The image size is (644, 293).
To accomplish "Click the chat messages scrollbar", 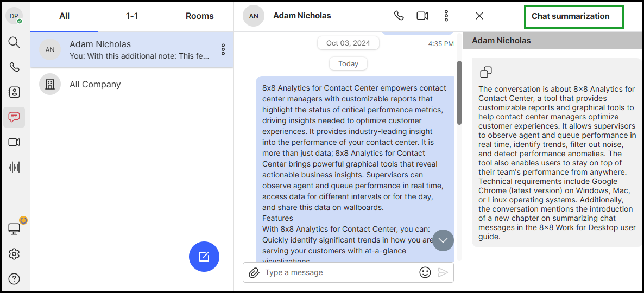I will click(459, 93).
